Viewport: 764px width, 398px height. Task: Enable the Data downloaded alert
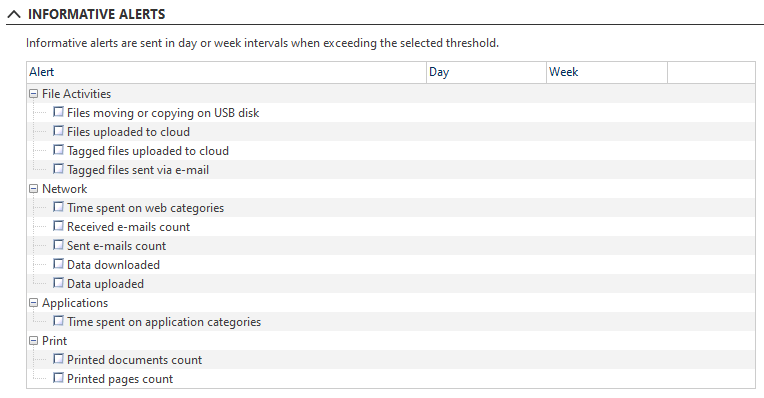[x=58, y=264]
